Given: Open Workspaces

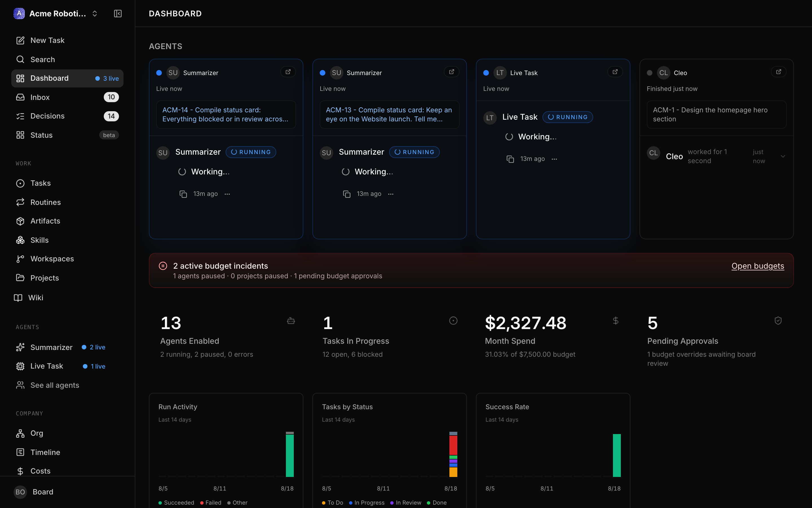Looking at the screenshot, I should [x=67, y=259].
